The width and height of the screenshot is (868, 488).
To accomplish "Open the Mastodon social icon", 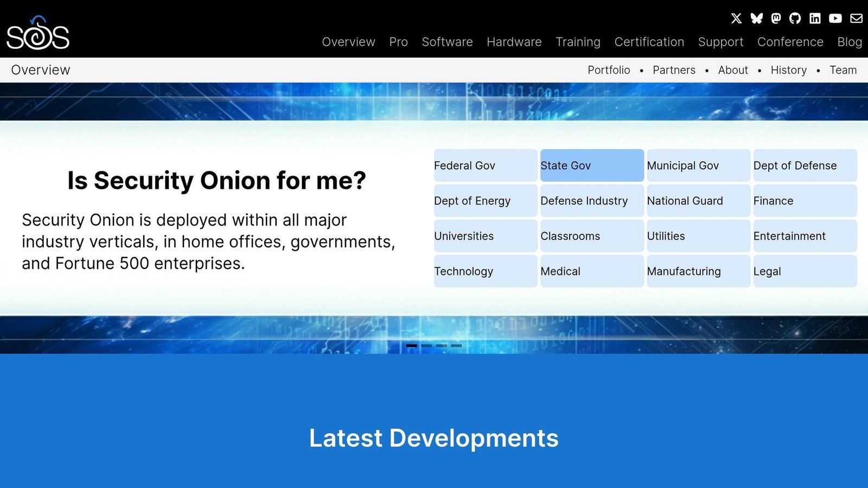I will click(776, 18).
